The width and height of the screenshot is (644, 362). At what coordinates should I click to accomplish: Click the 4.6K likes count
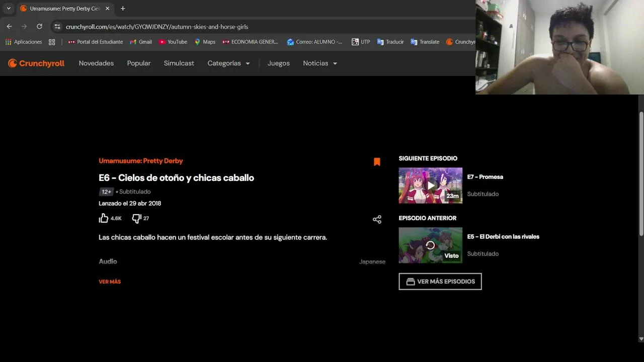click(x=116, y=219)
